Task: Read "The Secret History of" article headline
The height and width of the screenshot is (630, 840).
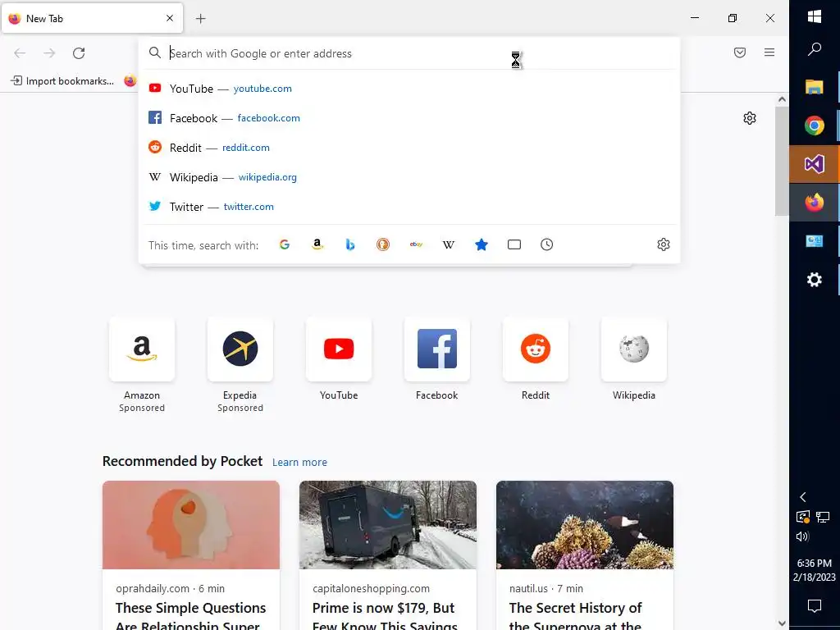Action: tap(575, 616)
